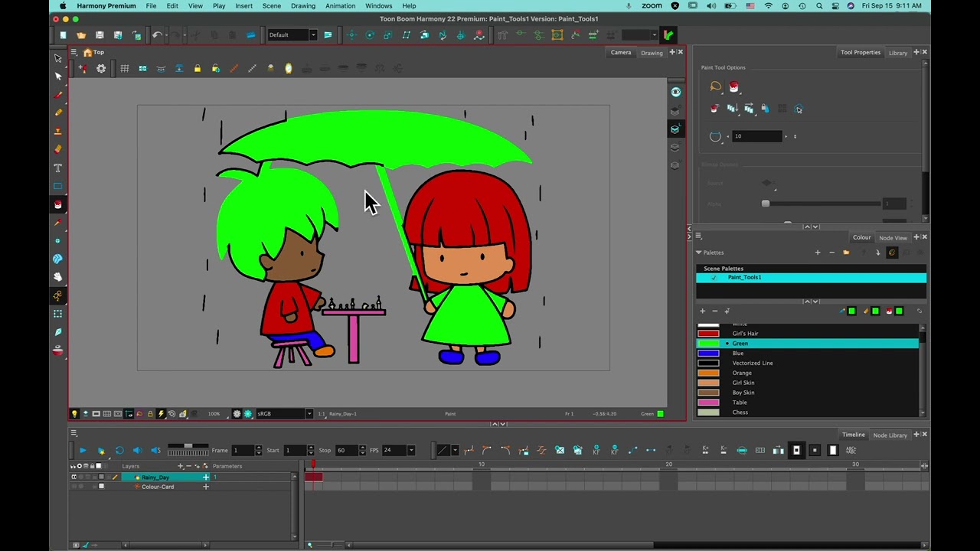Open the Drawing menu in menu bar
The image size is (980, 551).
pos(303,6)
